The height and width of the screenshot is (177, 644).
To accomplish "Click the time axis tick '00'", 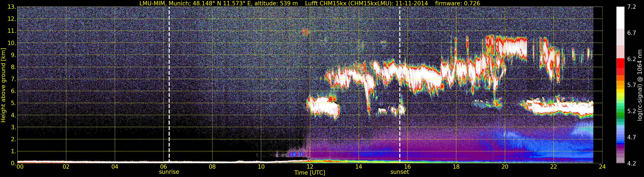I will 20,167.
